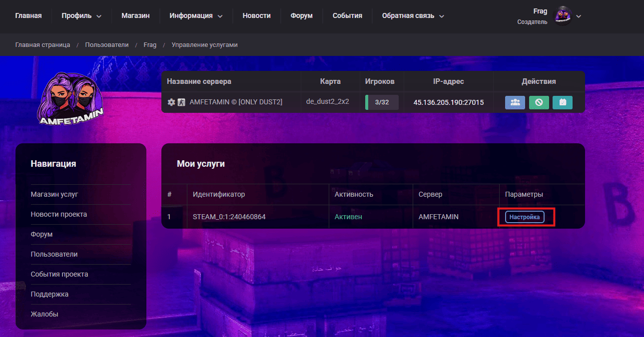Open Поддержка in the sidebar

coord(49,294)
